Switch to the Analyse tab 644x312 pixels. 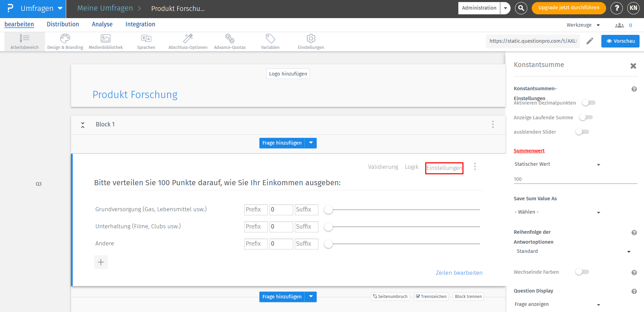coord(102,24)
